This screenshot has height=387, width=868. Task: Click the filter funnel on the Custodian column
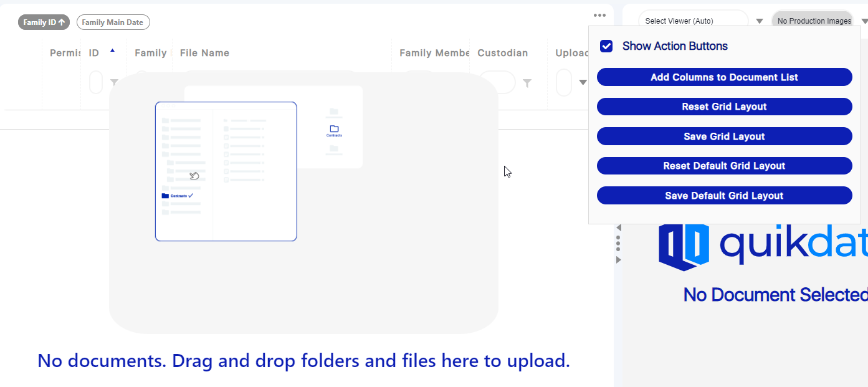pos(527,82)
